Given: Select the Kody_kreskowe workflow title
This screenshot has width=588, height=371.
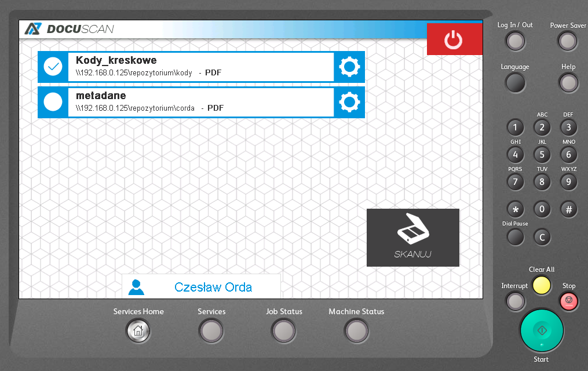Looking at the screenshot, I should pos(116,60).
